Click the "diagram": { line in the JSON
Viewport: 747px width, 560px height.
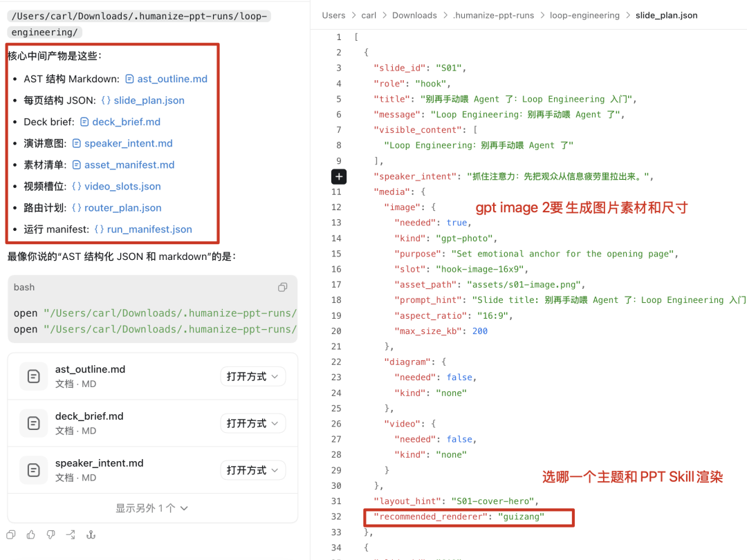[415, 362]
